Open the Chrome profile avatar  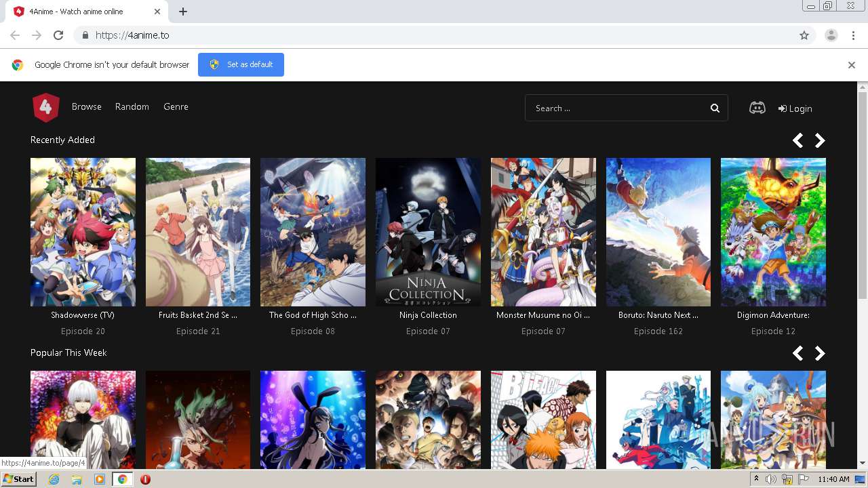(x=831, y=35)
